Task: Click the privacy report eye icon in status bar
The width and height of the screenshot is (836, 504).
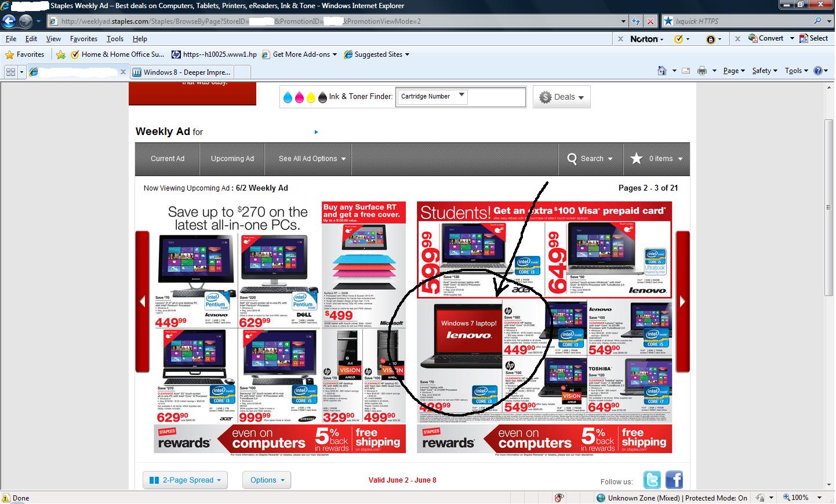Action: [x=559, y=498]
